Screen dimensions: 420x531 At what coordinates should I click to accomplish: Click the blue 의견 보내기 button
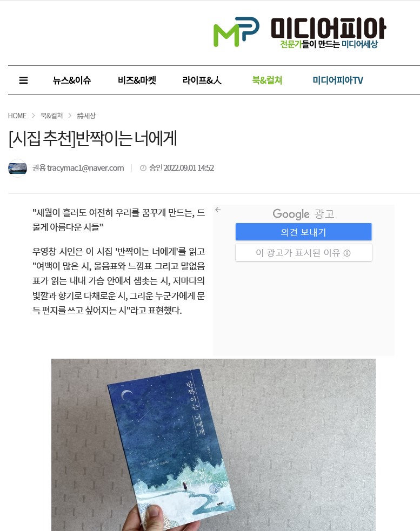click(x=303, y=232)
